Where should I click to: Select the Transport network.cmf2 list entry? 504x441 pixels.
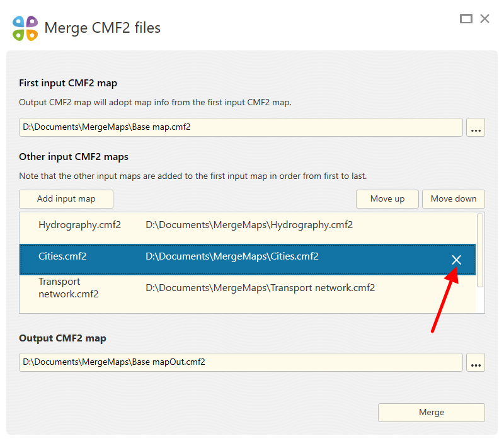[68, 288]
